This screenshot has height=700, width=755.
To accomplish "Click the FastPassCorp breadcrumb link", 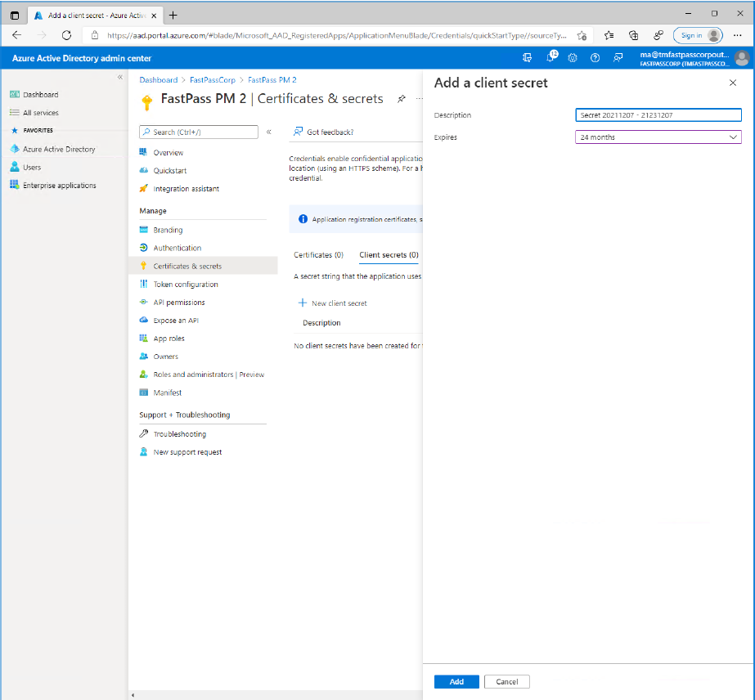I will tap(213, 80).
